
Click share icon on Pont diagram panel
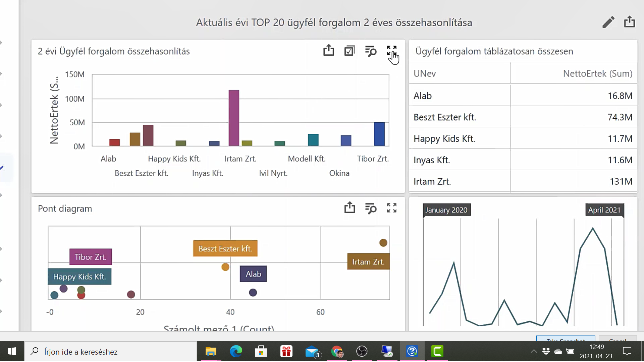tap(350, 208)
